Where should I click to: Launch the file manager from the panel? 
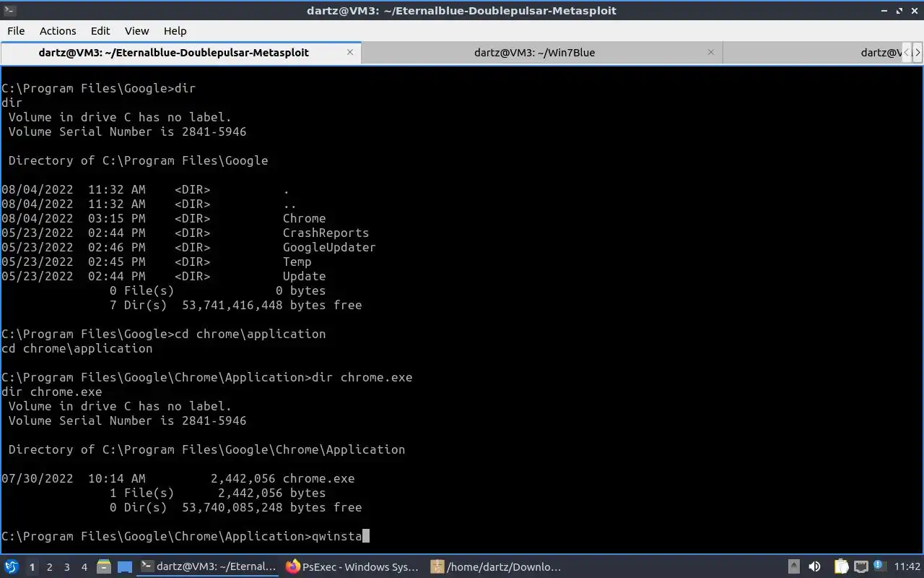(103, 567)
